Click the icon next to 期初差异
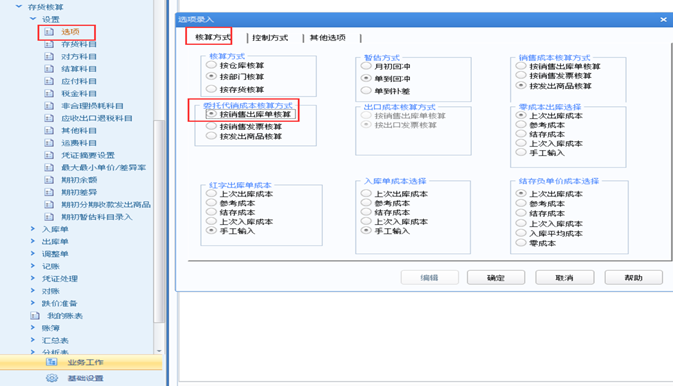This screenshot has width=673, height=386. [x=49, y=192]
